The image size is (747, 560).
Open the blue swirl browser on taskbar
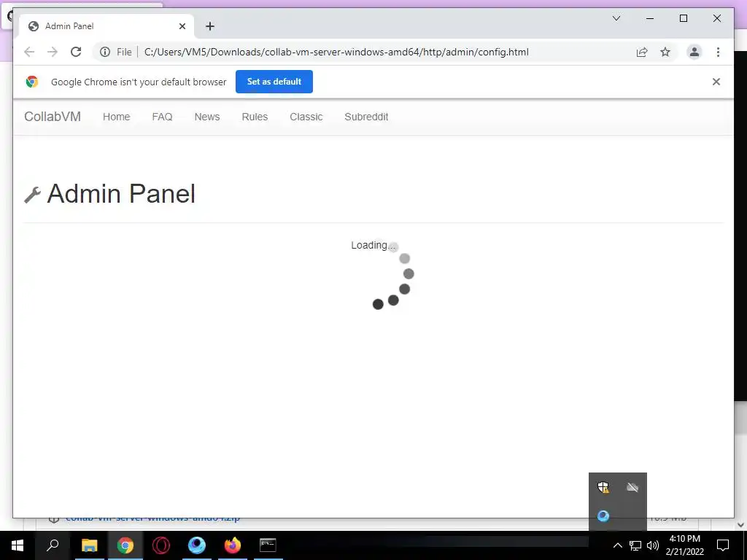click(x=197, y=545)
